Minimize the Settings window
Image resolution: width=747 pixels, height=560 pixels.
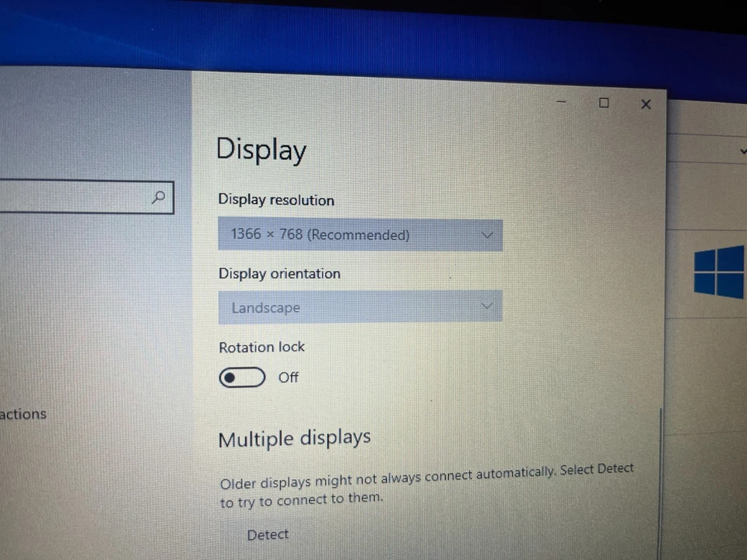pos(562,101)
